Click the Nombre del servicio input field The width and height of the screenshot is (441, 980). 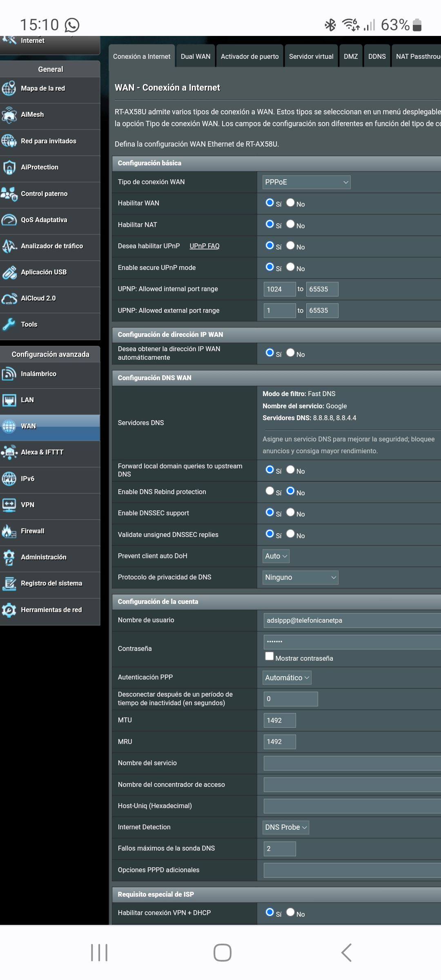click(352, 763)
